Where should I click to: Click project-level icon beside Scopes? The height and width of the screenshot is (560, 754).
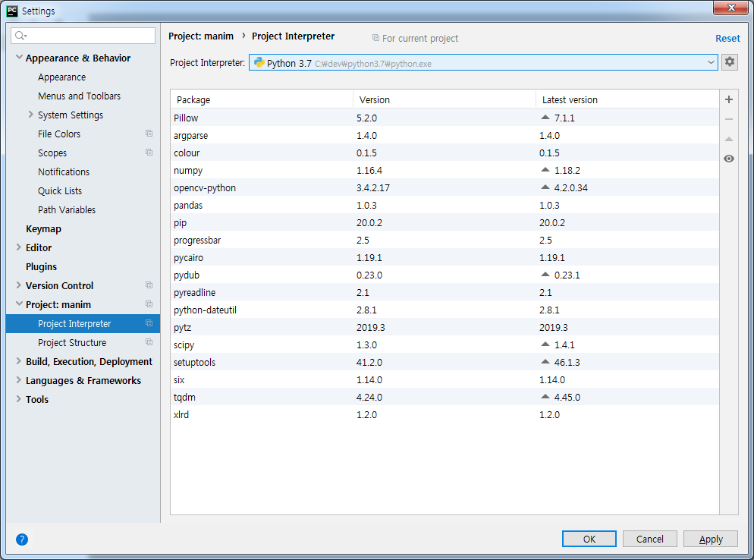click(x=149, y=152)
